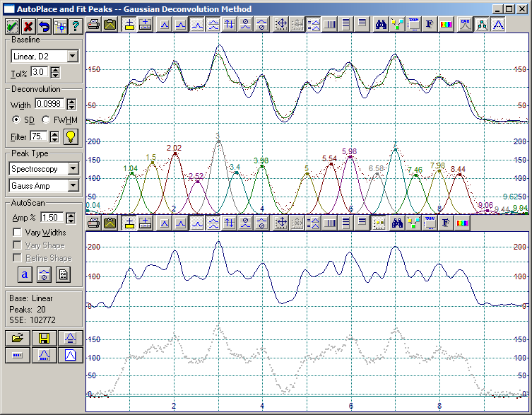Click the rainbow color spectrum icon
The height and width of the screenshot is (415, 532).
tap(446, 25)
